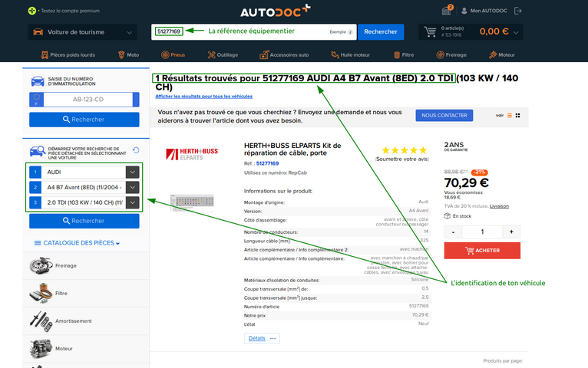Viewport: 588px width, 368px height.
Task: Click the product title Kit de réparation de câble
Action: [292, 149]
